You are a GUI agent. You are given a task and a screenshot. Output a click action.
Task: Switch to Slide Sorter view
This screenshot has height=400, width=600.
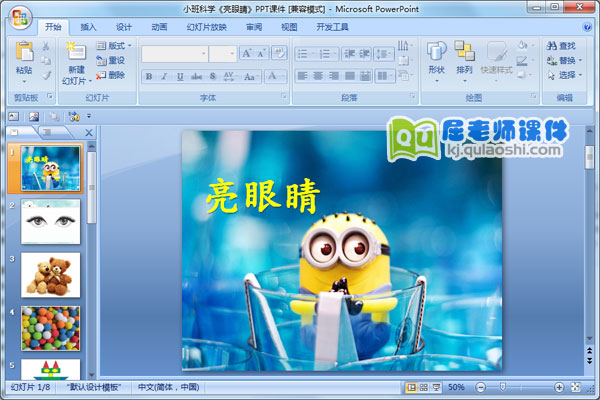[424, 387]
